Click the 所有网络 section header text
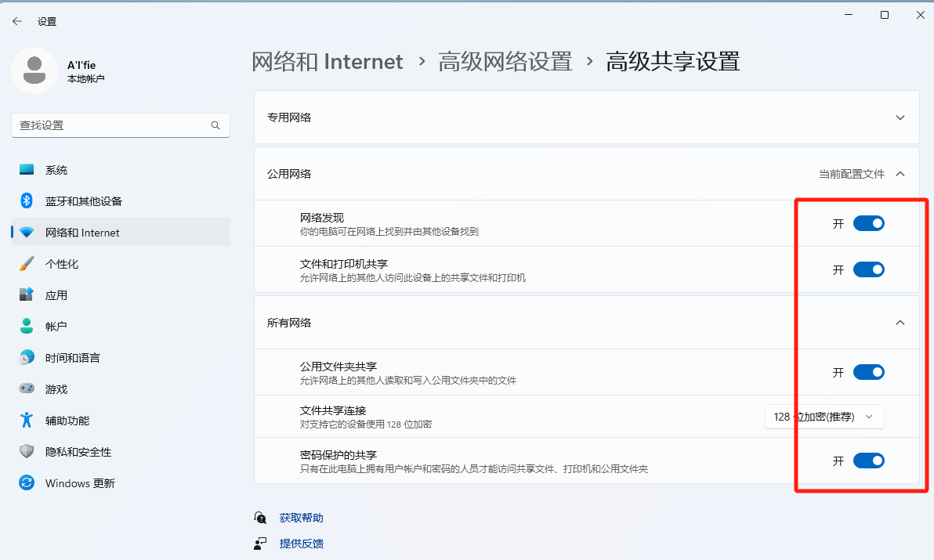 [289, 323]
